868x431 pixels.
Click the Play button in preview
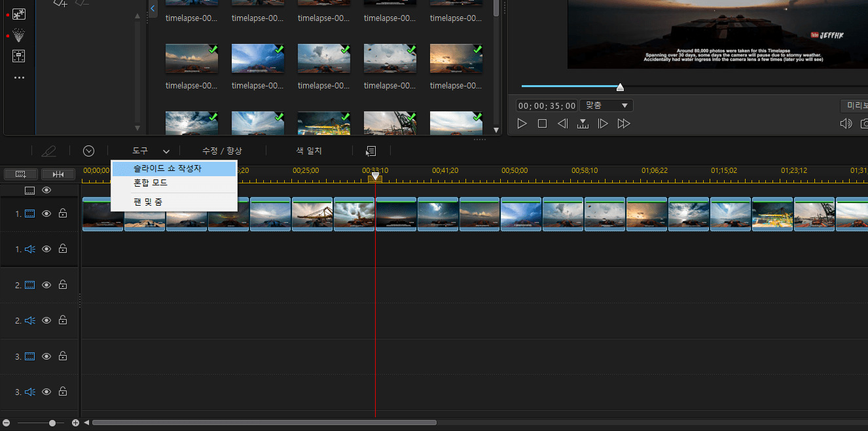(x=522, y=124)
